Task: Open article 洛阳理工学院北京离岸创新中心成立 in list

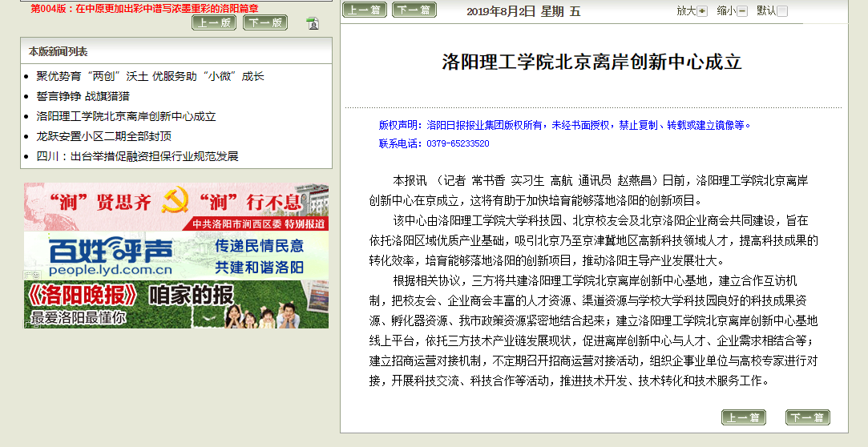Action: pos(126,116)
